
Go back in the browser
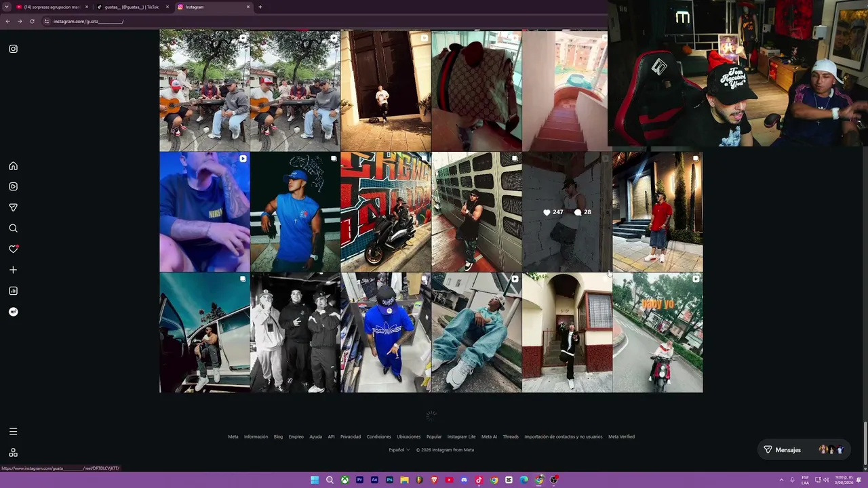pyautogui.click(x=7, y=21)
